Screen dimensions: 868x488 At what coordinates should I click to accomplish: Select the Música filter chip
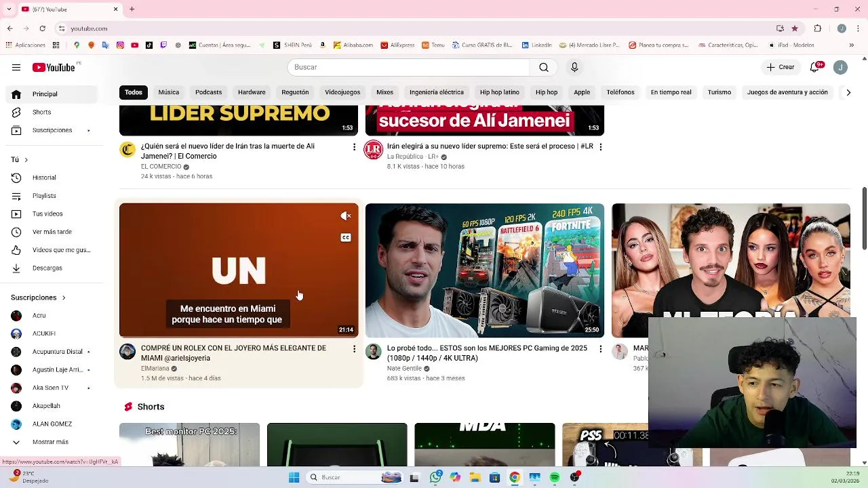[x=169, y=92]
